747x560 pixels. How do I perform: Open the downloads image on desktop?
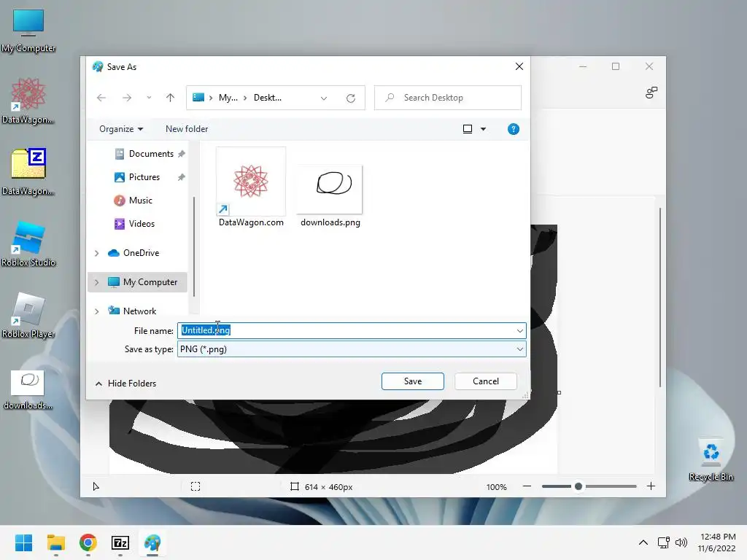pos(28,389)
